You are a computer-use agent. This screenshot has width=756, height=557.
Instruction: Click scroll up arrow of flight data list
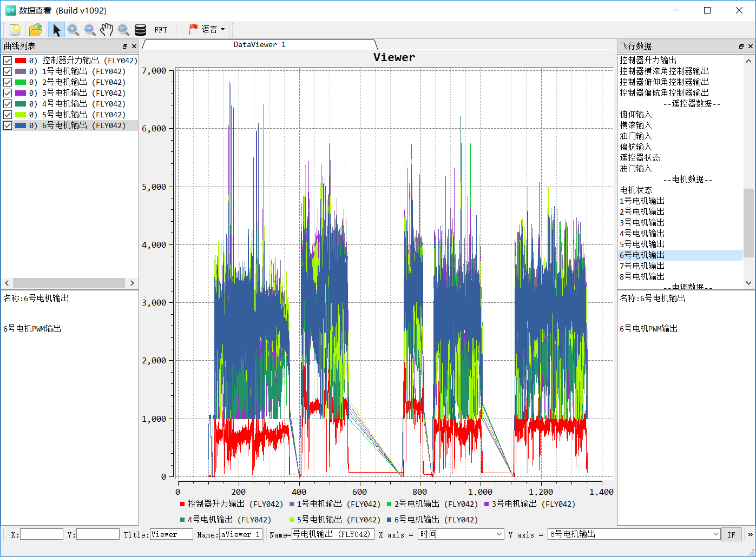(x=748, y=61)
